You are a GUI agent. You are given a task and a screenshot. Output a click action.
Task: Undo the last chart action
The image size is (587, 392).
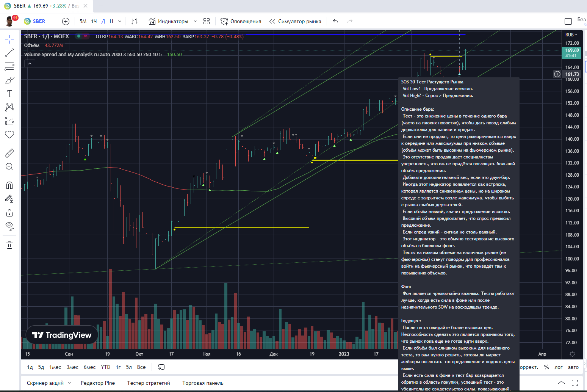point(335,21)
